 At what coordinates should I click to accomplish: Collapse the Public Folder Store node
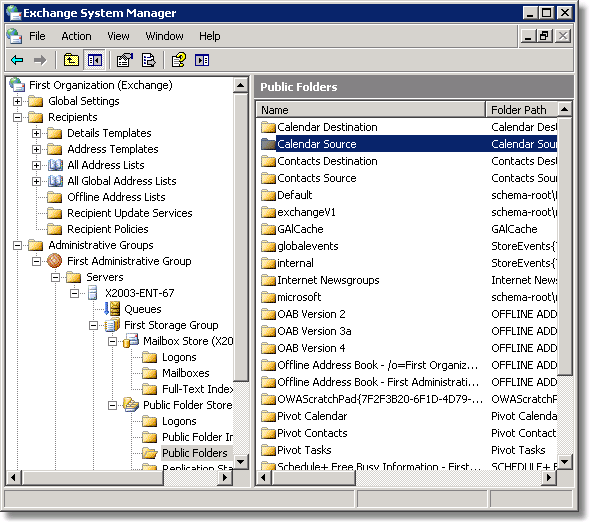[x=112, y=405]
